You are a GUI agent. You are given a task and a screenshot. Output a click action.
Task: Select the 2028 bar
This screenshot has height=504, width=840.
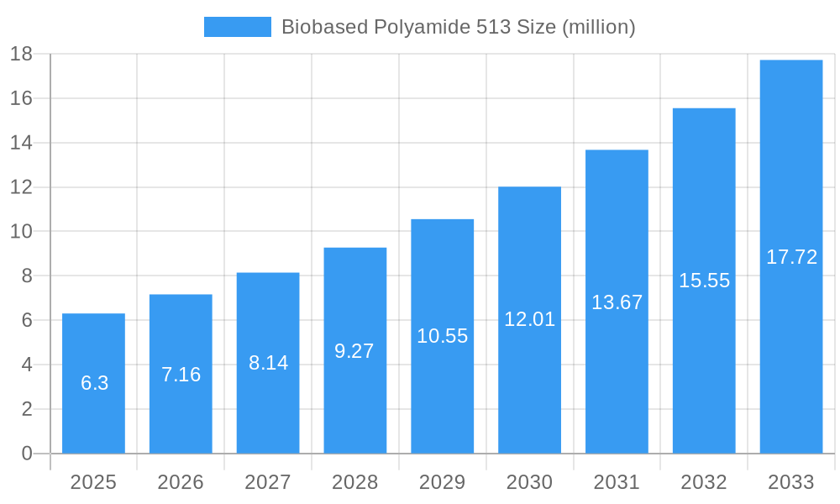click(x=355, y=349)
